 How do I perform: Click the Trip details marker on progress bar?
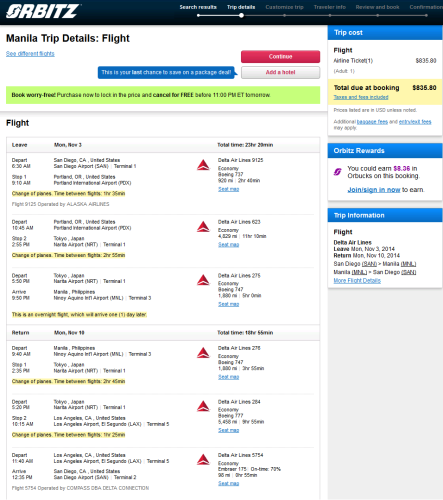pos(241,15)
